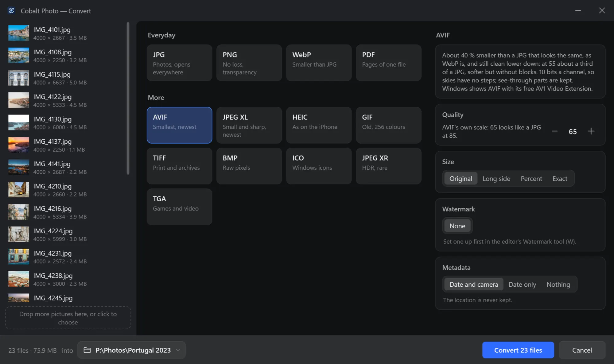Keep Date only metadata
Image resolution: width=614 pixels, height=364 pixels.
click(x=522, y=285)
